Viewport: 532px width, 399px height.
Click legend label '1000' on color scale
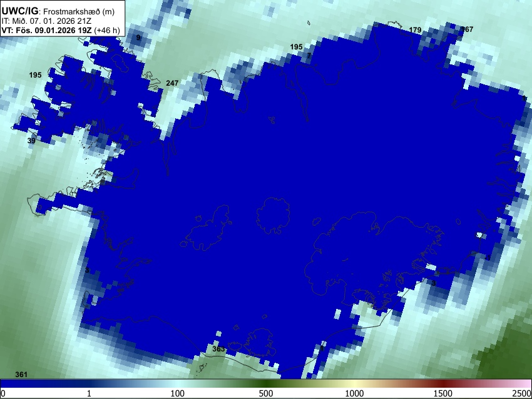click(354, 393)
